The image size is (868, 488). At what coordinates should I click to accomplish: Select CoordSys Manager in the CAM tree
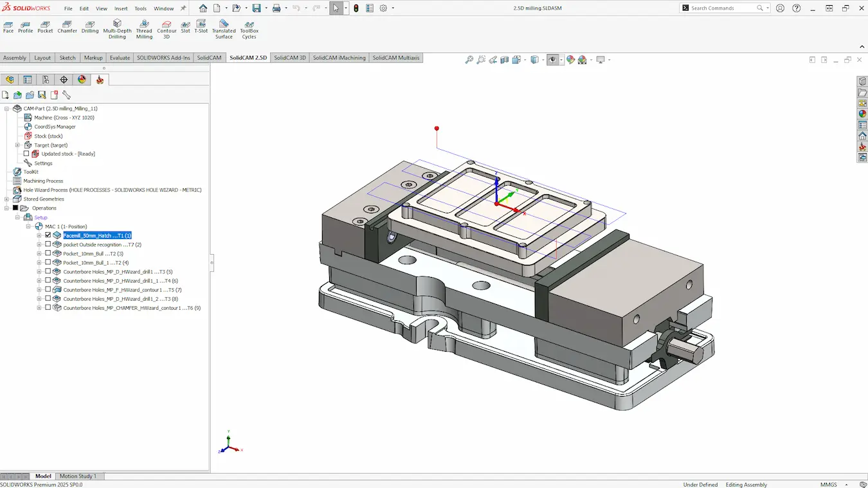55,127
